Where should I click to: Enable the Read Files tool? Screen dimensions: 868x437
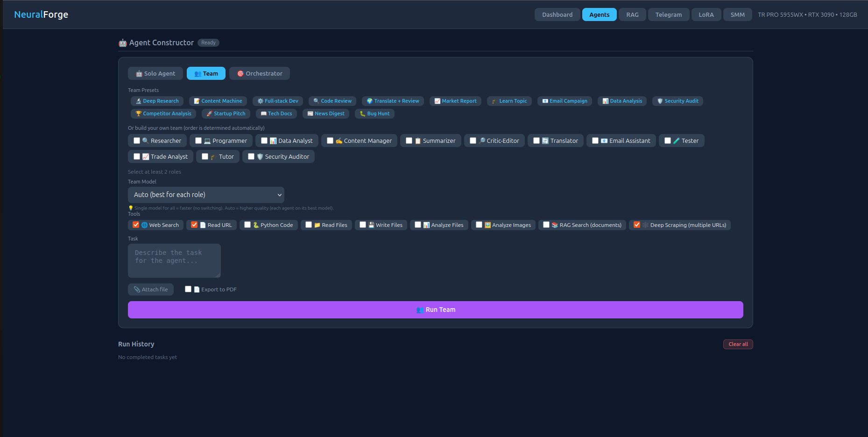point(309,225)
